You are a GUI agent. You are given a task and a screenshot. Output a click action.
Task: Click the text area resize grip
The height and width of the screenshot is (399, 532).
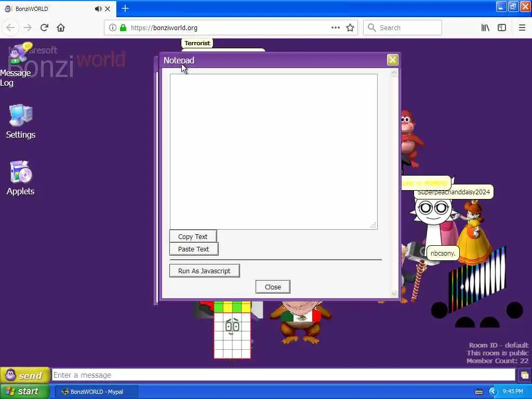[x=373, y=225]
